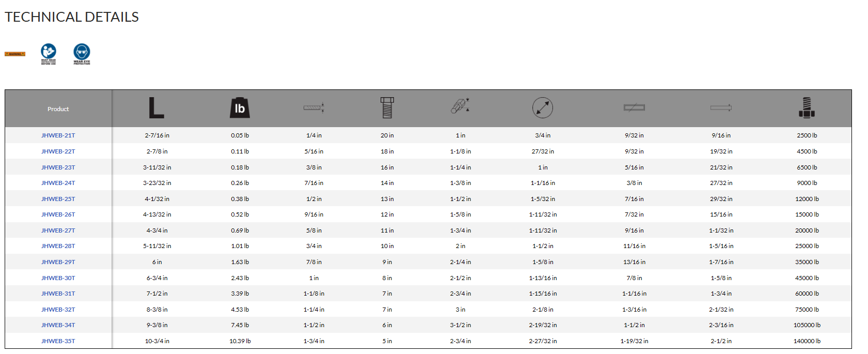
Task: Click the 'Wear eye protection' safety icon
Action: coord(82,54)
